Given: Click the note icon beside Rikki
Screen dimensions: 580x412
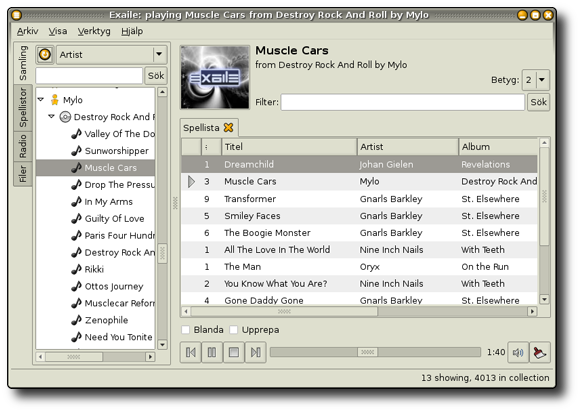Looking at the screenshot, I should tap(76, 269).
